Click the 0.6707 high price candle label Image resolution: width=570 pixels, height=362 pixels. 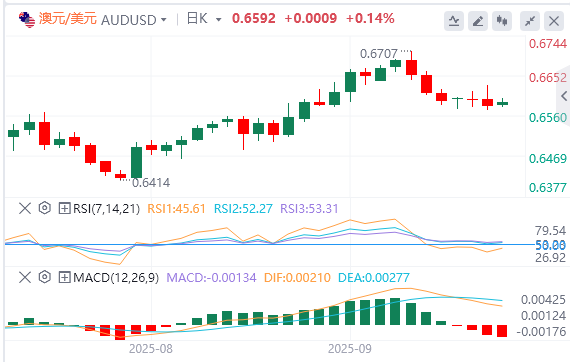tap(379, 54)
